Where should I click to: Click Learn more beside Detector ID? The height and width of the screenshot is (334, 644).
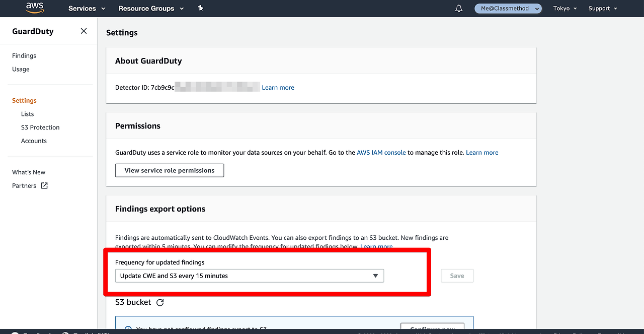pyautogui.click(x=278, y=88)
